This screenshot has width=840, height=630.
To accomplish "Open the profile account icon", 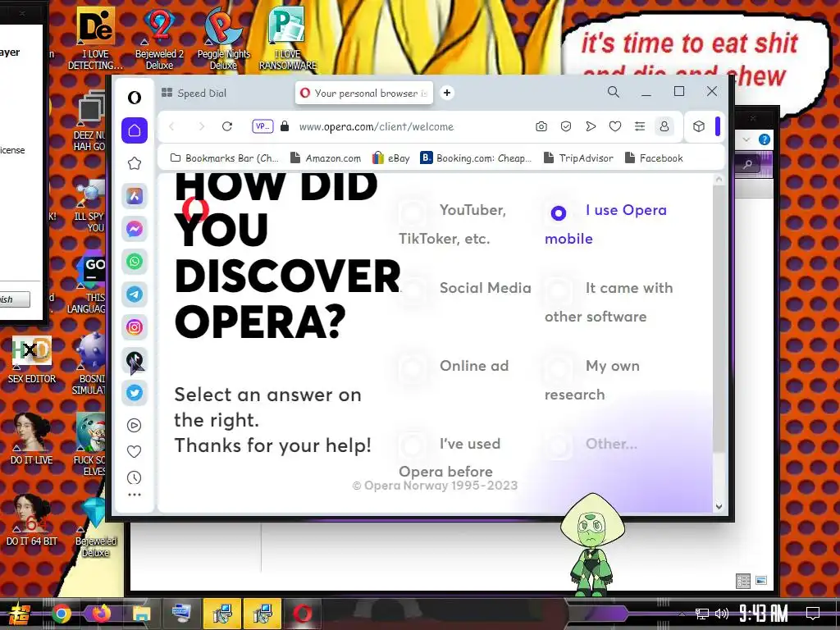I will click(x=664, y=126).
